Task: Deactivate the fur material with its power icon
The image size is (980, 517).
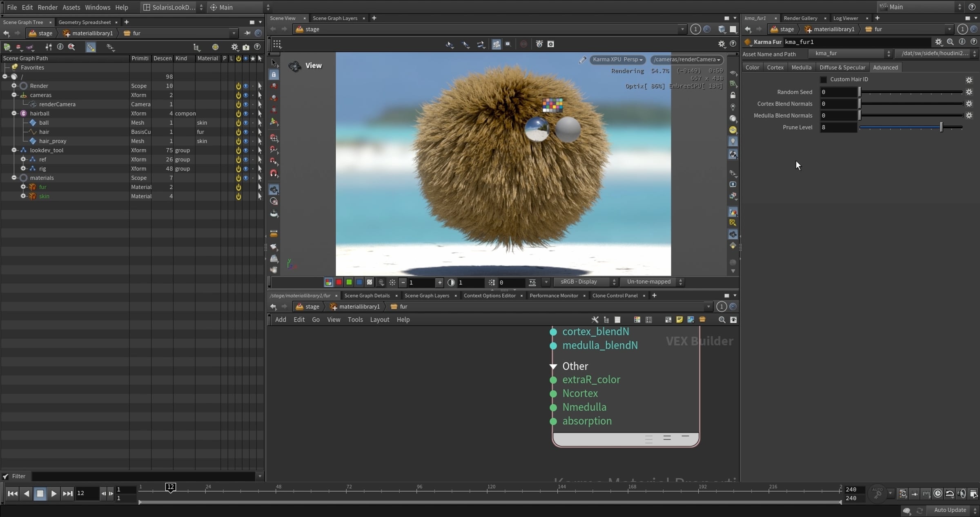Action: coord(238,187)
